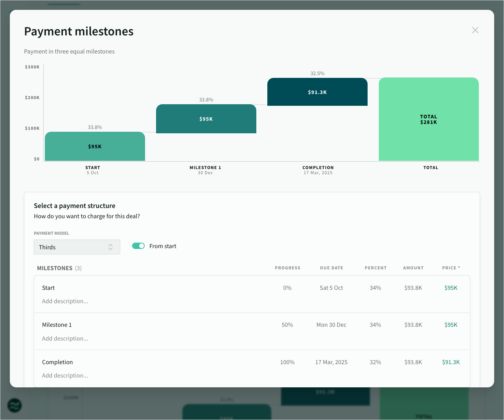This screenshot has width=504, height=420.
Task: Click the $300K y-axis label
Action: (32, 67)
